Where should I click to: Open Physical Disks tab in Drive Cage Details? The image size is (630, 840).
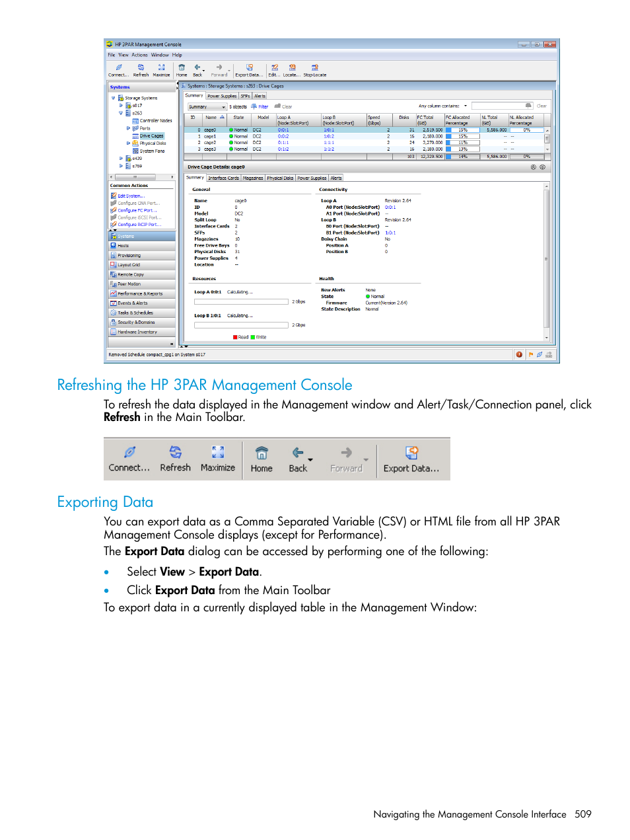coord(280,178)
